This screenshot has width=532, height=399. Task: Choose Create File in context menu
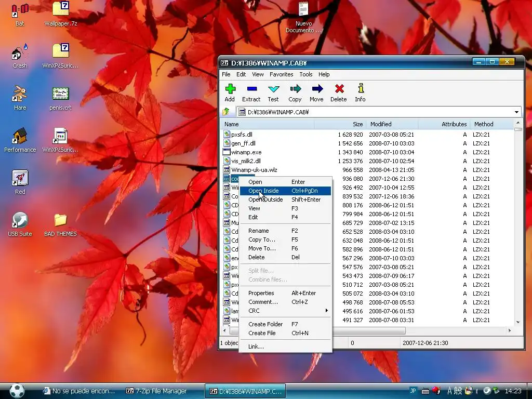(285, 333)
